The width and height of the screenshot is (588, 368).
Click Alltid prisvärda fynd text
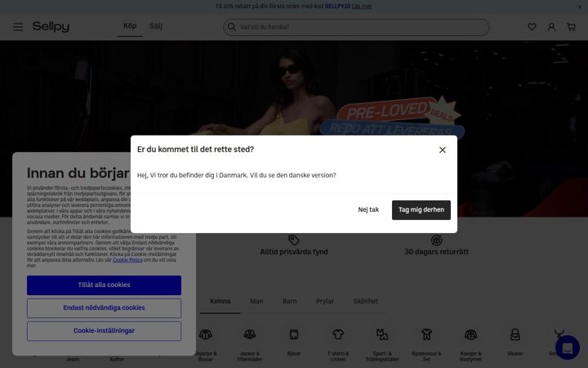tap(294, 252)
